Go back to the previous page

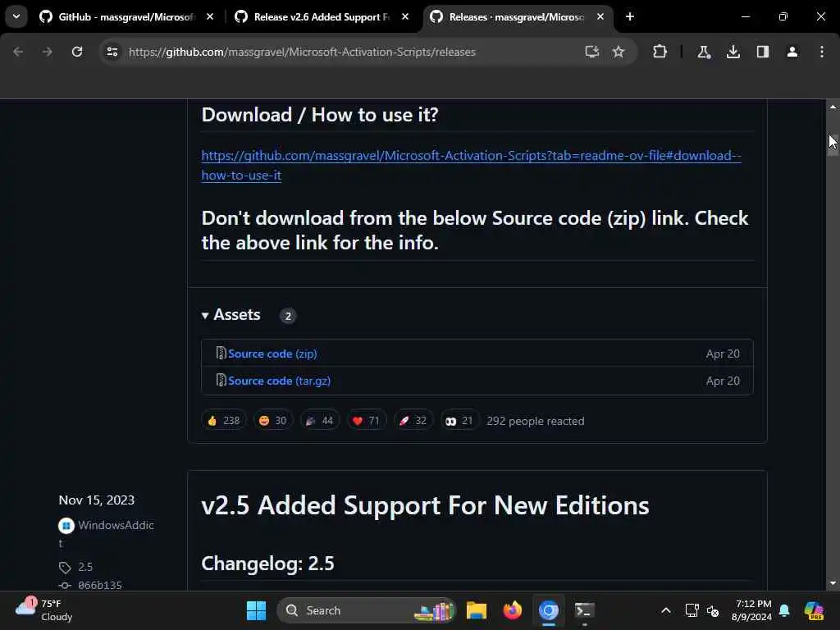[18, 52]
